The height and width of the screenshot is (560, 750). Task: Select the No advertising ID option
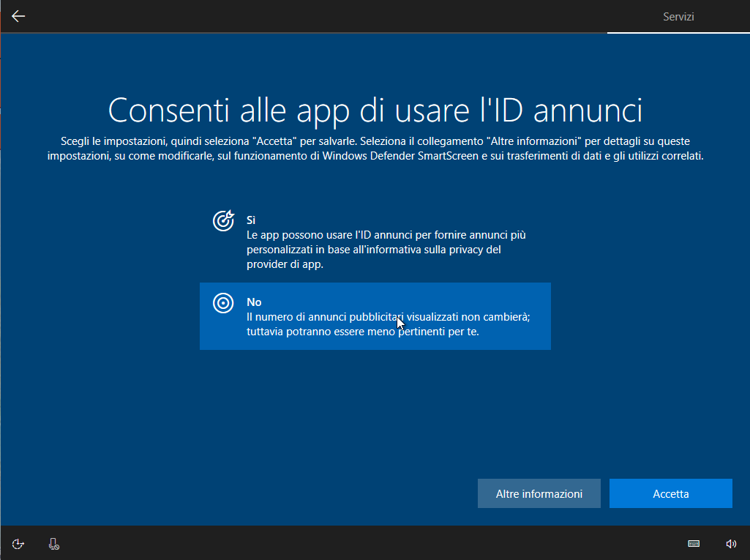pos(375,316)
